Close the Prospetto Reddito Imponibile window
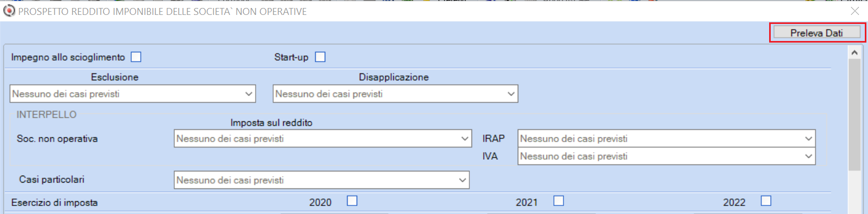The height and width of the screenshot is (214, 868). tap(855, 11)
